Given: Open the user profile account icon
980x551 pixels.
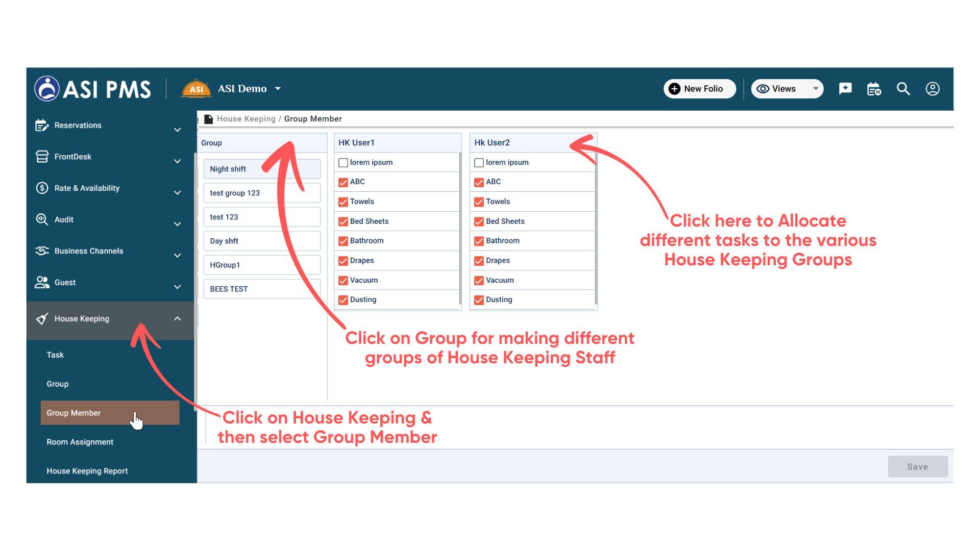Looking at the screenshot, I should (933, 89).
